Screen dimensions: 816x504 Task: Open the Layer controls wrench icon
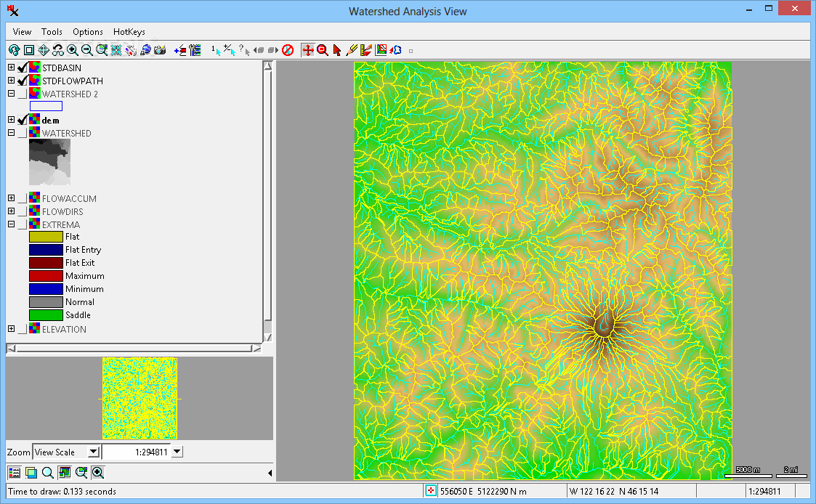point(195,50)
